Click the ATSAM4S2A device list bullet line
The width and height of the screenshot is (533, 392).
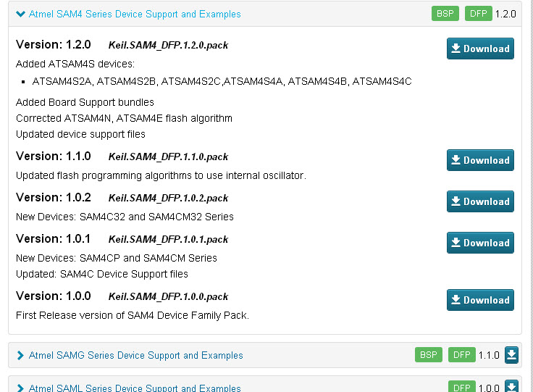point(222,82)
